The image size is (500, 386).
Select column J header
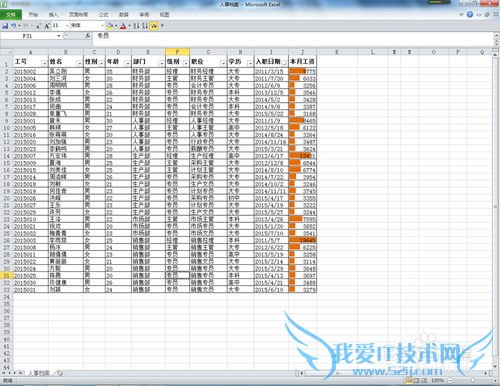(302, 52)
